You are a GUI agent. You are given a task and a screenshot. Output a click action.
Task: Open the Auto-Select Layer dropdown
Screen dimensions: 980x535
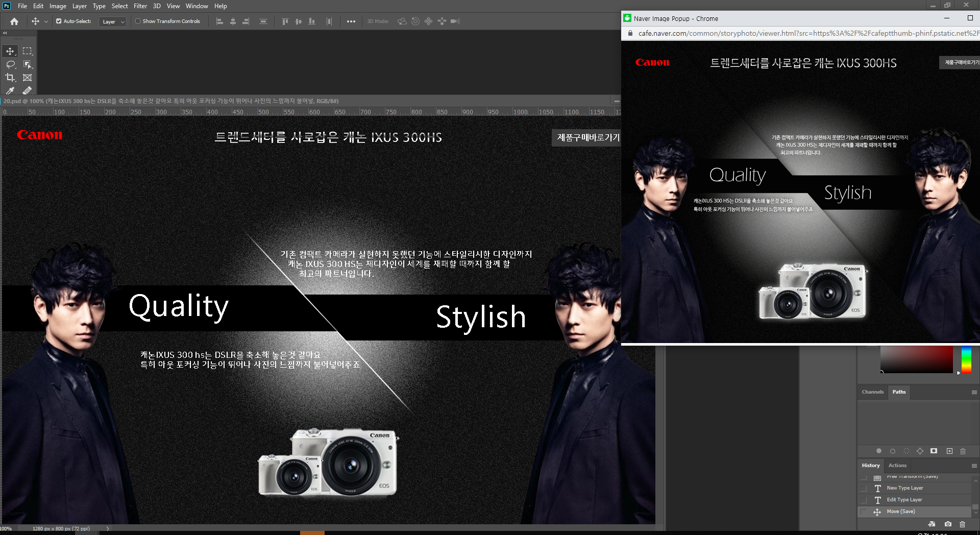pos(113,22)
